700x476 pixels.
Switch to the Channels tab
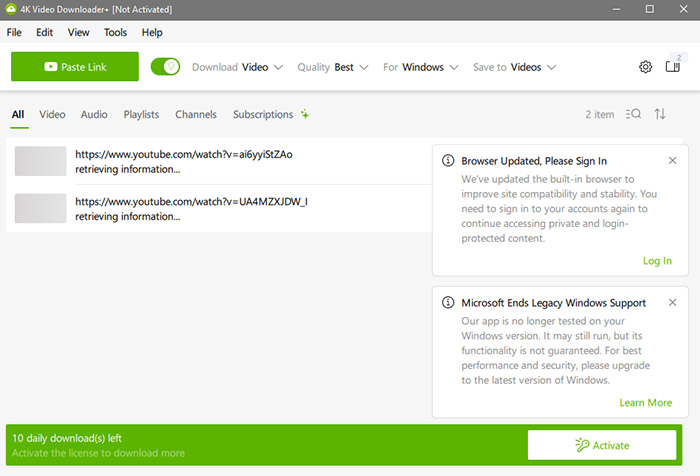pos(196,115)
